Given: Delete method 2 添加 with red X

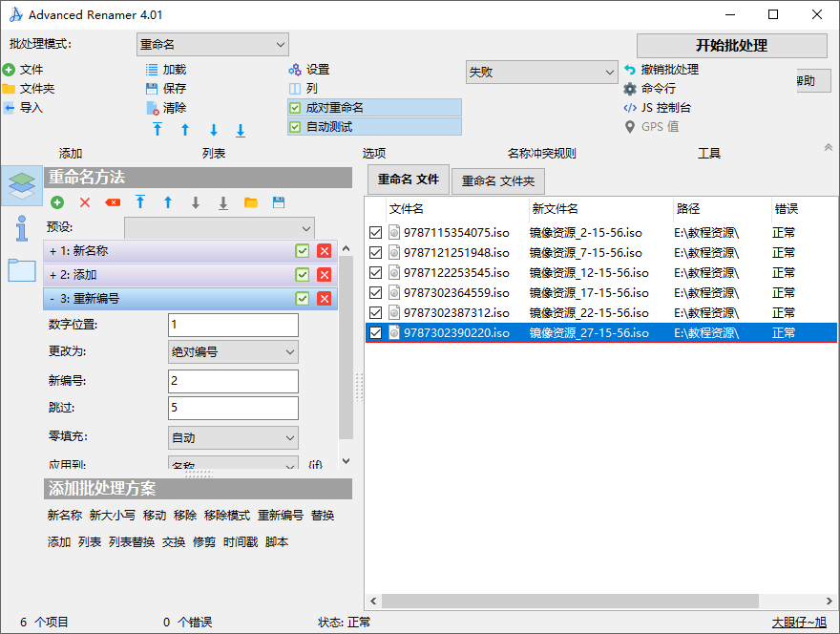Looking at the screenshot, I should point(325,275).
